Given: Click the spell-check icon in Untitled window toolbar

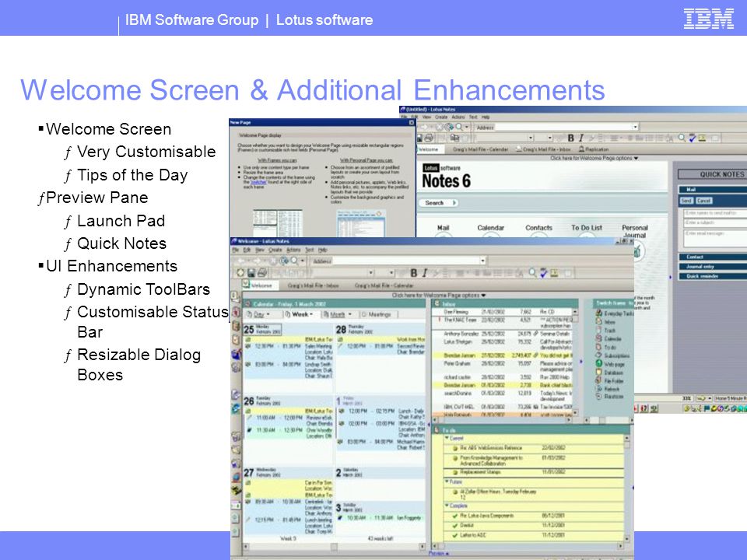Looking at the screenshot, I should click(x=692, y=138).
